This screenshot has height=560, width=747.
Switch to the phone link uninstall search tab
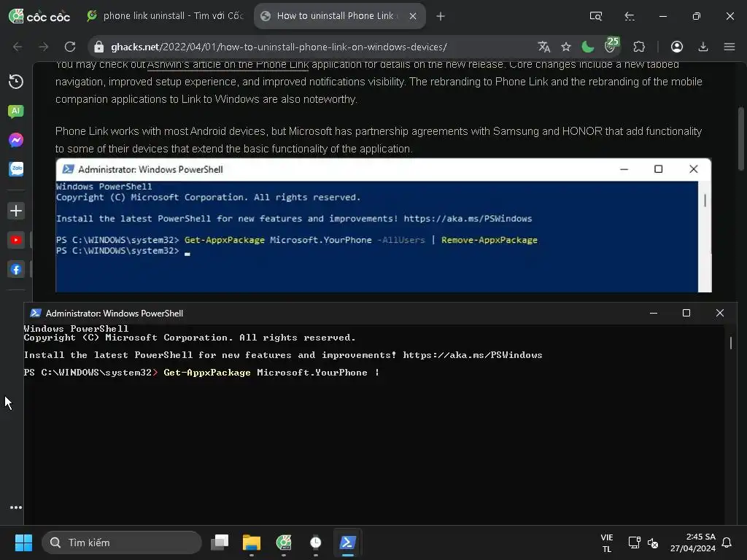click(166, 16)
